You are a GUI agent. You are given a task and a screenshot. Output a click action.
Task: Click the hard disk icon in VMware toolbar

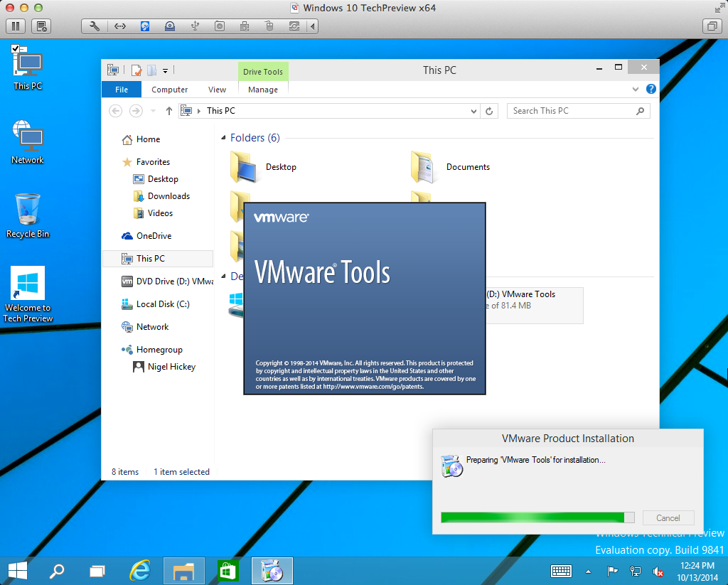coord(145,26)
